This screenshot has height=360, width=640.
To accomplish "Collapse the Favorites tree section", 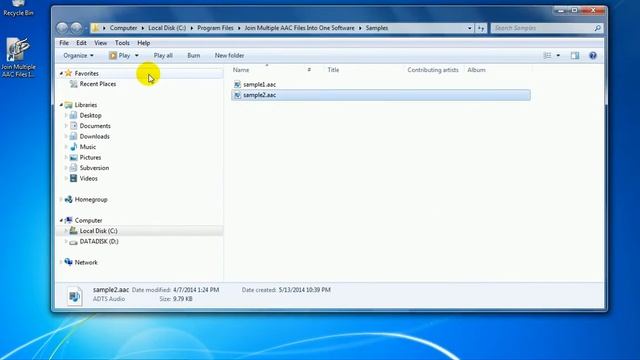I will click(x=61, y=73).
